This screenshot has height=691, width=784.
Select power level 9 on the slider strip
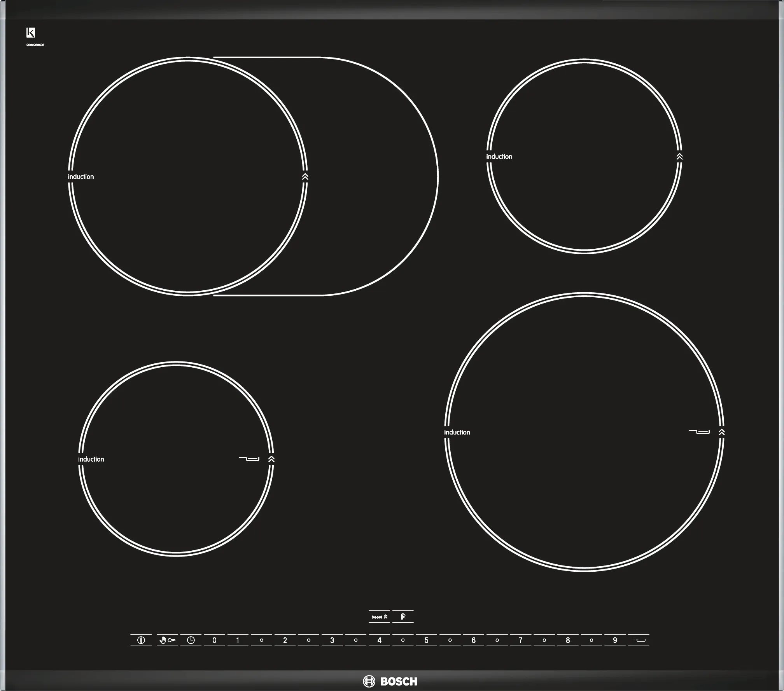pos(614,640)
